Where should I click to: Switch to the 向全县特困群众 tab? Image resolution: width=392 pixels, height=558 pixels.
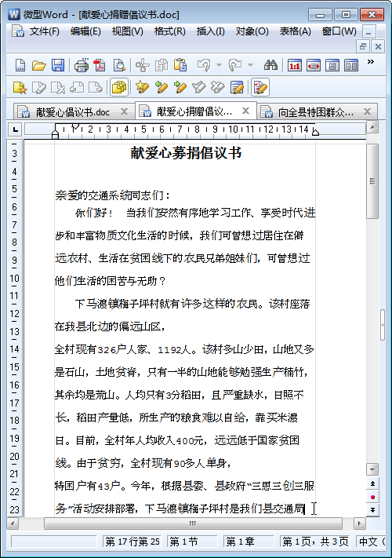316,112
